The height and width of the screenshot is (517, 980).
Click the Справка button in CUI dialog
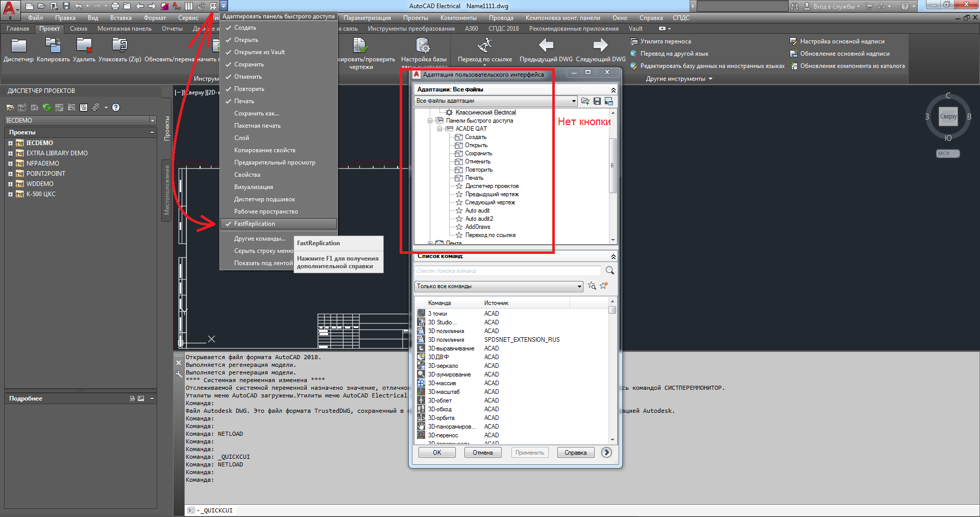click(576, 453)
